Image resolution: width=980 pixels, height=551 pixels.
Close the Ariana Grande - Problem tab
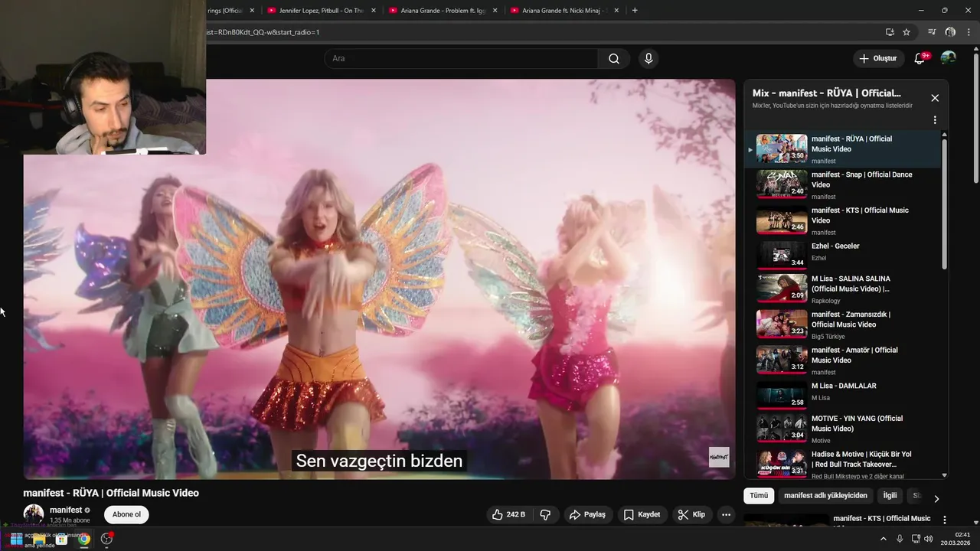click(495, 11)
